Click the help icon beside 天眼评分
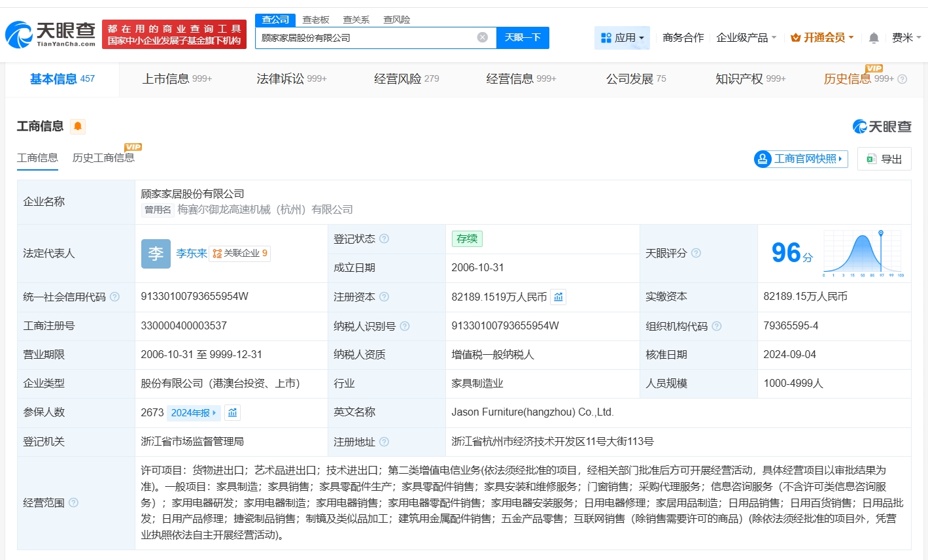Screen dimensions: 928x560 [x=696, y=253]
